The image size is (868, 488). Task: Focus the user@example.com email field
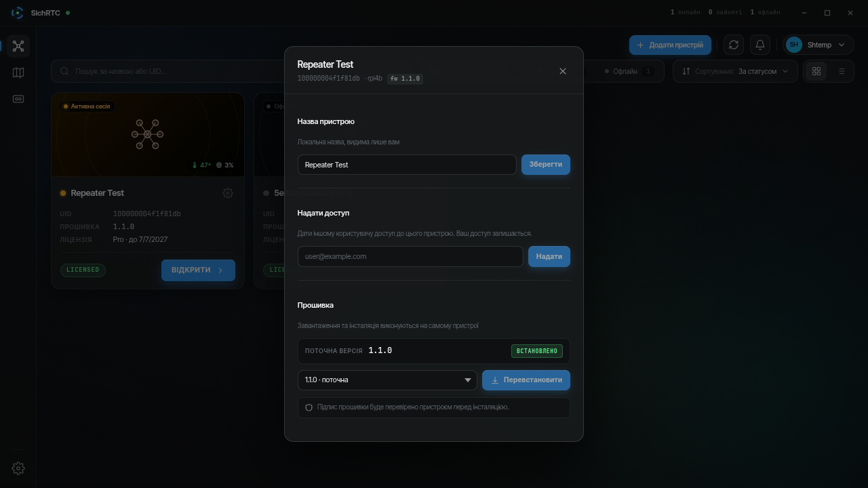(x=410, y=257)
